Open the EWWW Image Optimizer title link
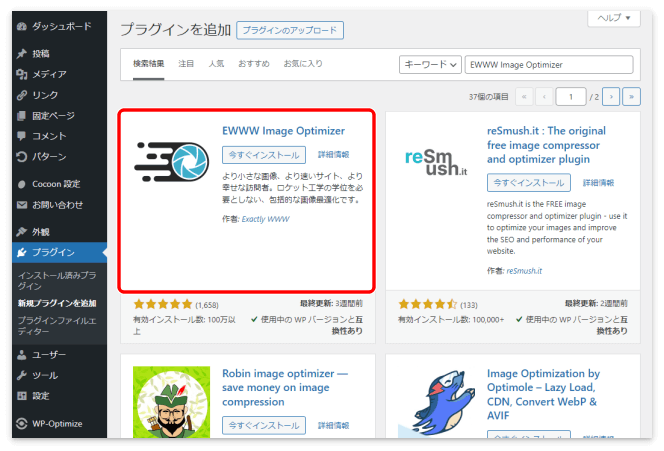664x451 pixels. coord(283,131)
